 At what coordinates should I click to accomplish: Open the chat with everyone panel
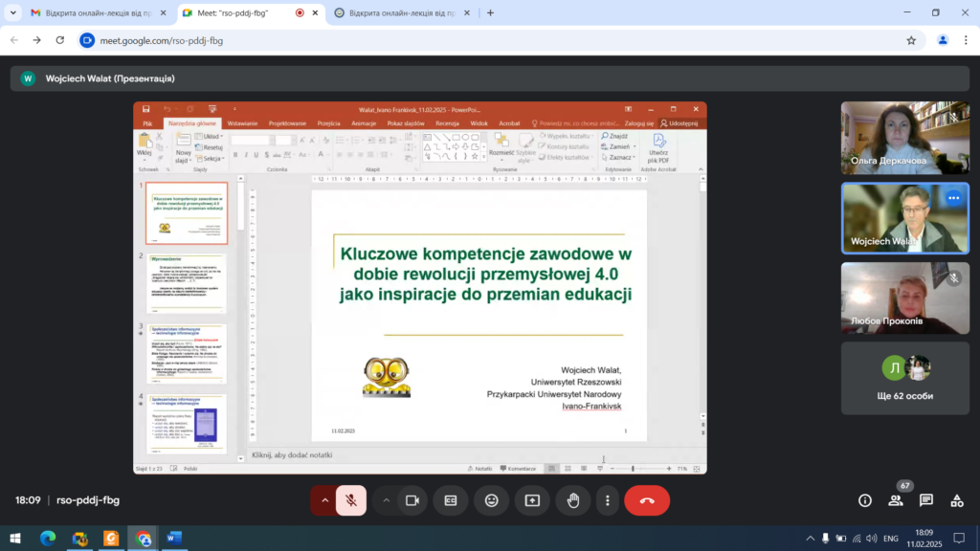pyautogui.click(x=926, y=500)
